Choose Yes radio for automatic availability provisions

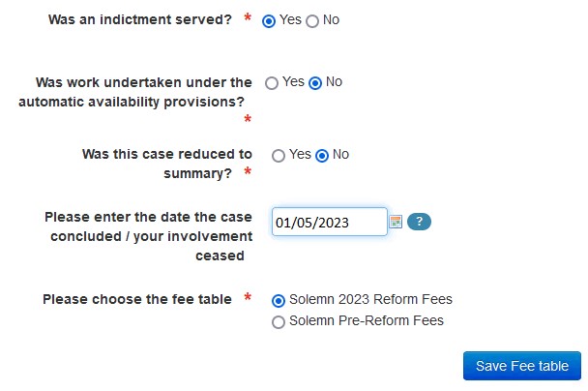[272, 83]
